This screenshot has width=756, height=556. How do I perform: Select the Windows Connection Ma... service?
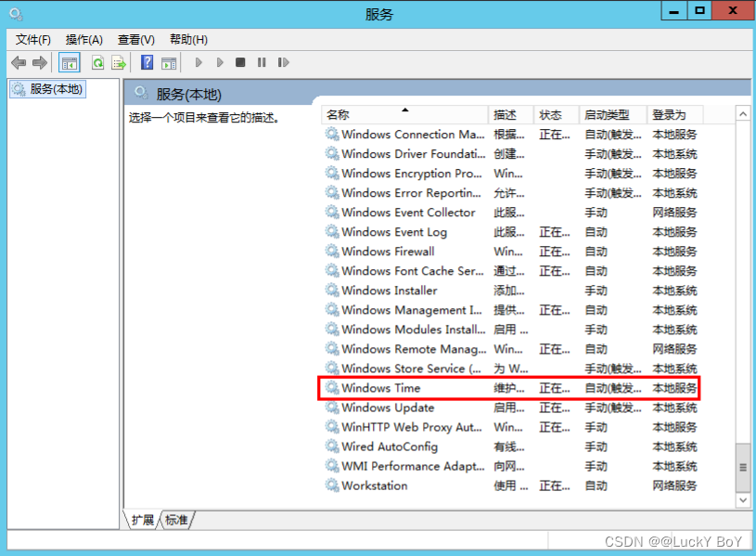click(x=511, y=135)
